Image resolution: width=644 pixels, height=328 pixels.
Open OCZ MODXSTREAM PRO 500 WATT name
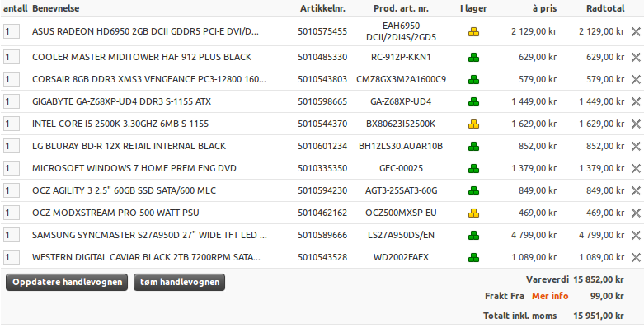point(115,213)
